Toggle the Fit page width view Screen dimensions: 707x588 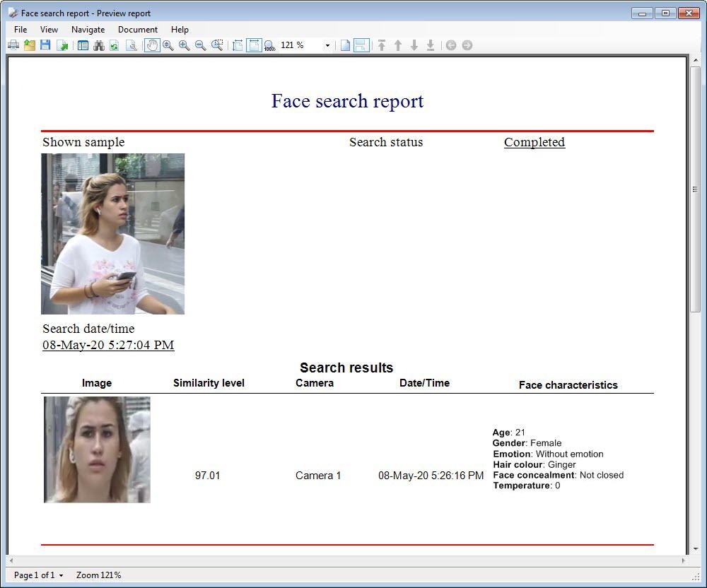coord(254,45)
